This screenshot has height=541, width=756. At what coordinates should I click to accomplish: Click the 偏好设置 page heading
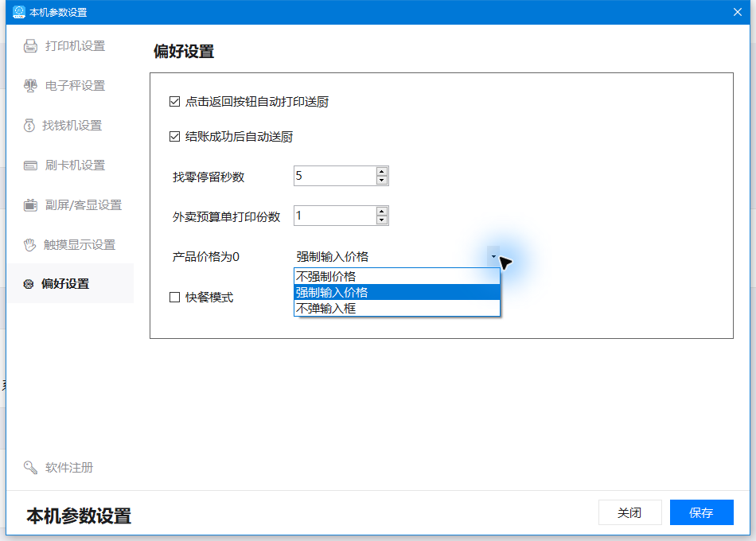point(184,51)
